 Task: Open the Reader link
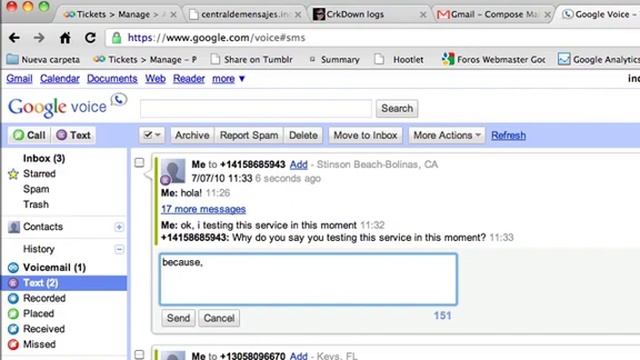pos(189,78)
